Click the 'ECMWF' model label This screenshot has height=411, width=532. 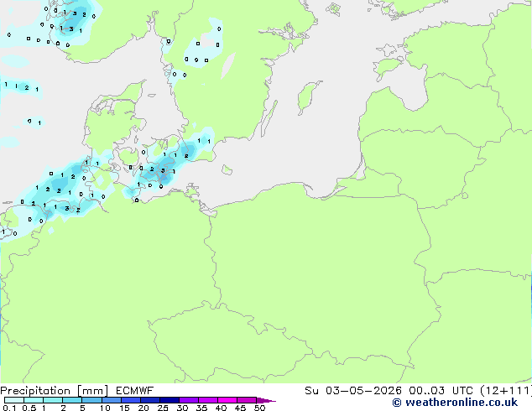(135, 391)
